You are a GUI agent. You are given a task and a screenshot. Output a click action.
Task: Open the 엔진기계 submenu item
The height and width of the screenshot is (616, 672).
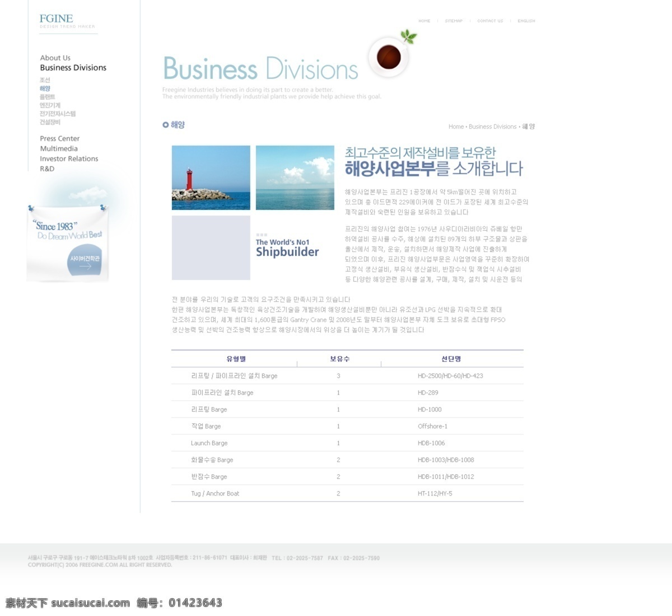tap(50, 105)
